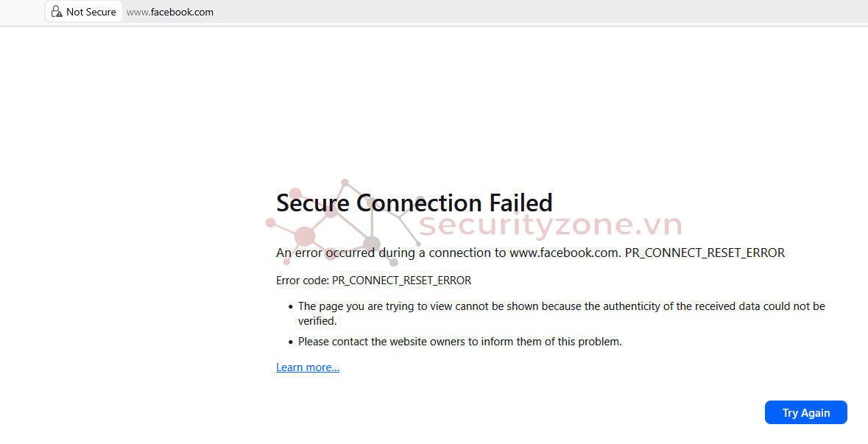868x444 pixels.
Task: Click the Error code PR_CONNECT_RESET_ERROR line
Action: pyautogui.click(x=373, y=281)
